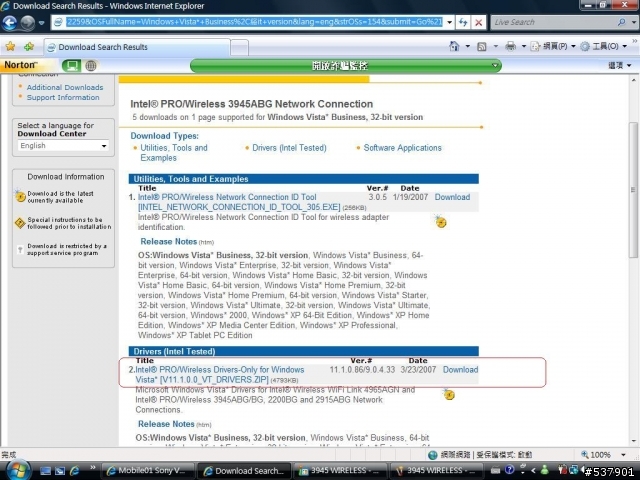Switch to 3945 WIRELESS folder taskbar window
Image resolution: width=640 pixels, height=480 pixels.
(x=340, y=471)
